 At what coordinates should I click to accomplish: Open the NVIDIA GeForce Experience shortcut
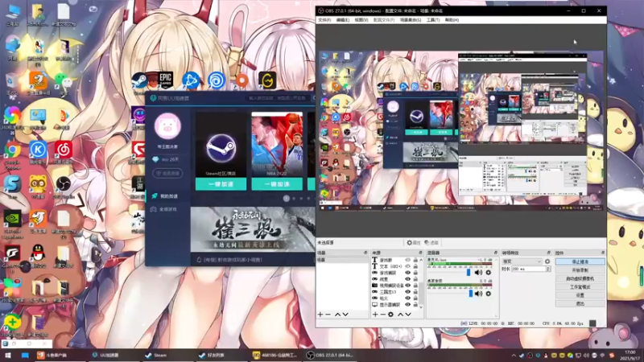pos(12,219)
